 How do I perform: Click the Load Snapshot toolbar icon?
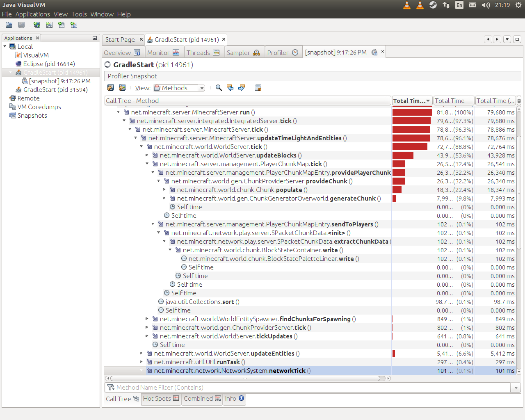tap(9, 25)
